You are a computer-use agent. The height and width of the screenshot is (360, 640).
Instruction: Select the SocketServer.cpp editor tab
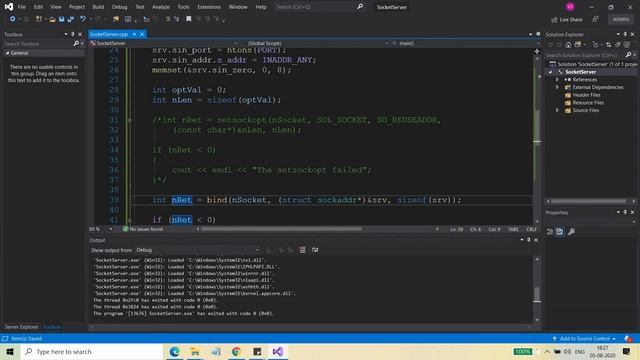(109, 34)
